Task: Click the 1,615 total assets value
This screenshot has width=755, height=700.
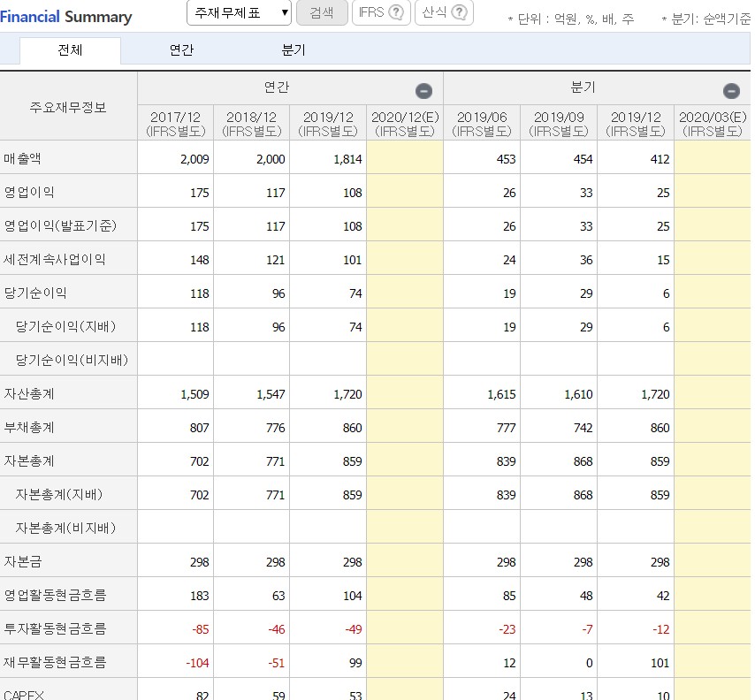Action: click(501, 394)
